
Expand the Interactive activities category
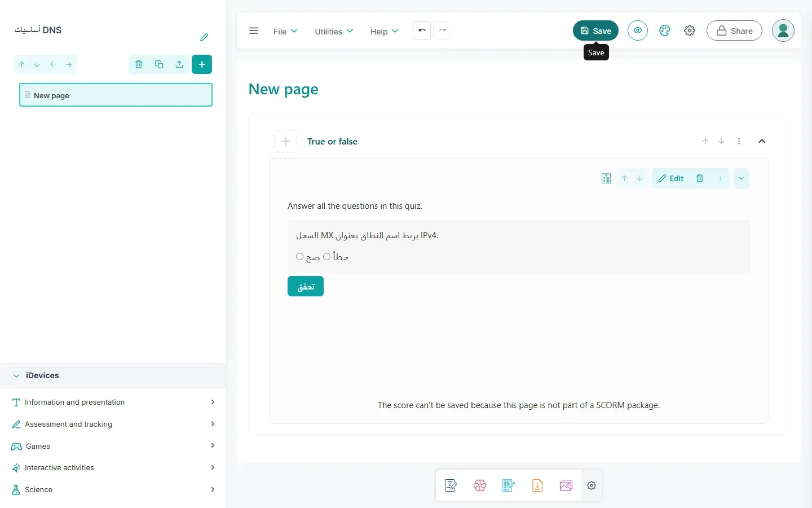(113, 468)
